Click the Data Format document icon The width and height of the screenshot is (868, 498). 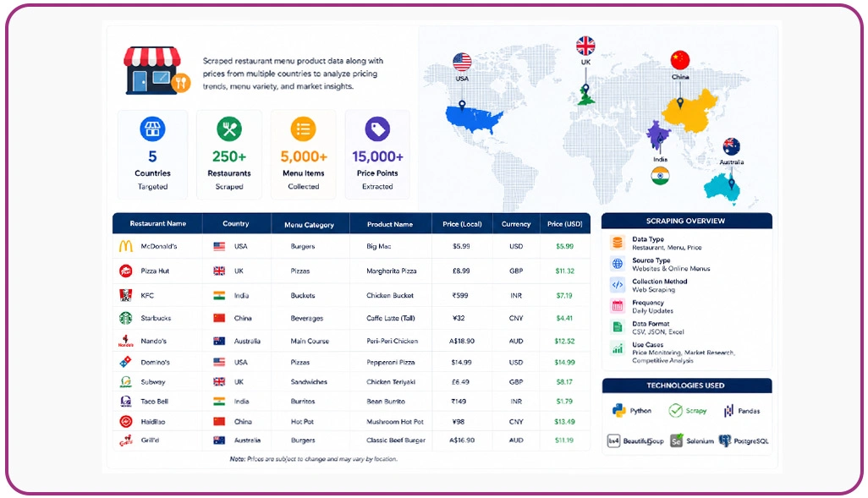tap(618, 327)
